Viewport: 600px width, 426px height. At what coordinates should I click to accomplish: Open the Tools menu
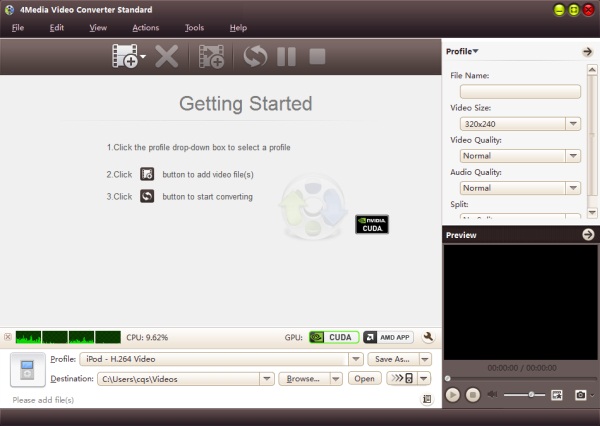click(x=194, y=28)
